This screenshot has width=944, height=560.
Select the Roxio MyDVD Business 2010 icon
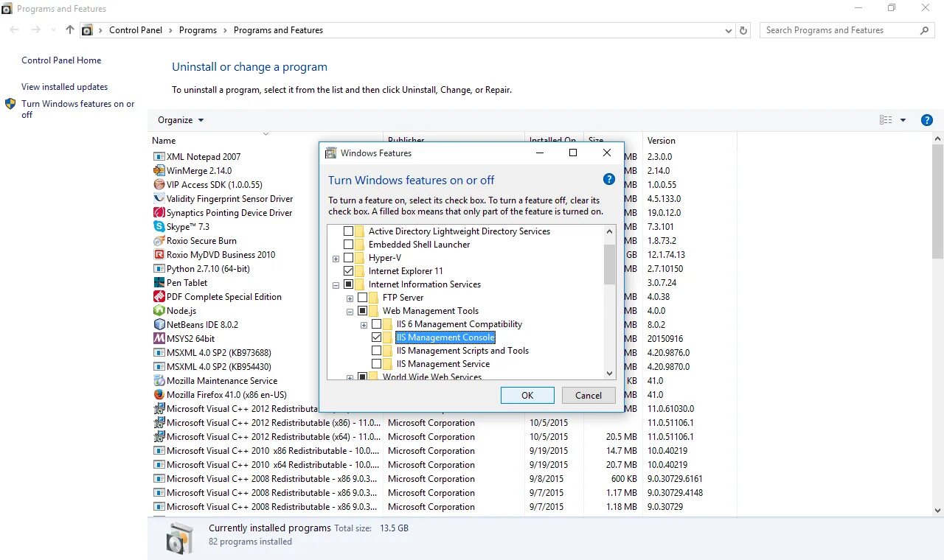click(x=159, y=255)
